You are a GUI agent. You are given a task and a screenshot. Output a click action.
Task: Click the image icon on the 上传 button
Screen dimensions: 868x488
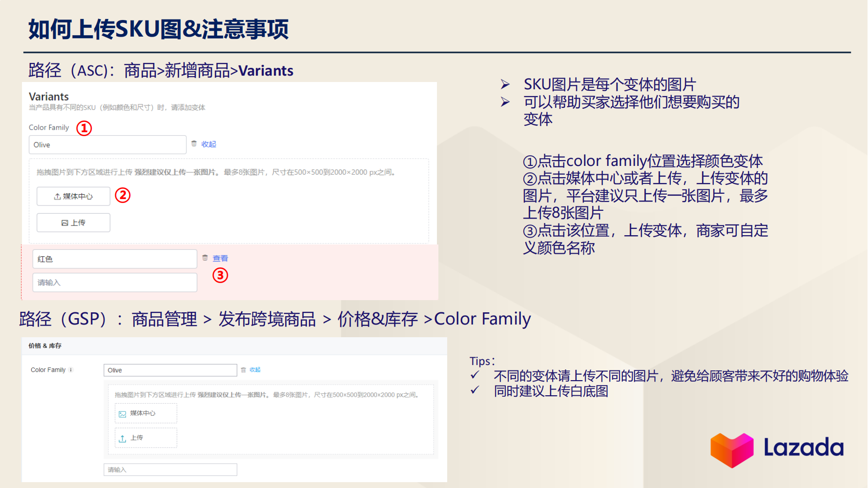[x=65, y=223]
